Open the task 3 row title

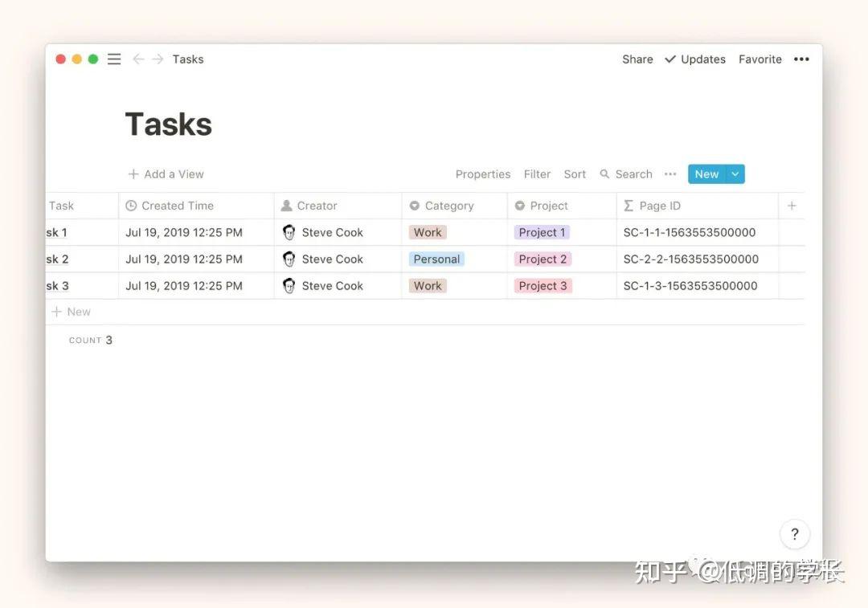pyautogui.click(x=58, y=285)
